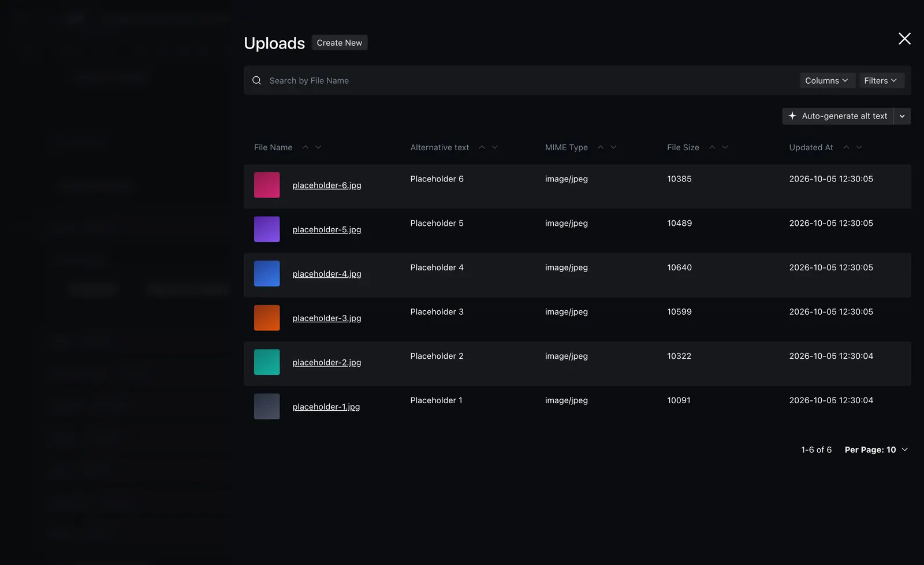Screen dimensions: 924x565
Task: Focus the Search by File Name field
Action: pos(531,80)
